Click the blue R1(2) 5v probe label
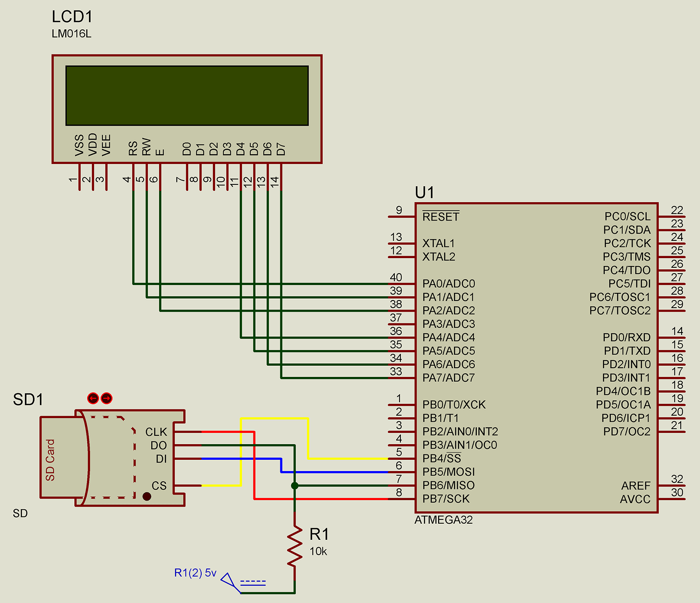Image resolution: width=700 pixels, height=603 pixels. click(x=195, y=573)
